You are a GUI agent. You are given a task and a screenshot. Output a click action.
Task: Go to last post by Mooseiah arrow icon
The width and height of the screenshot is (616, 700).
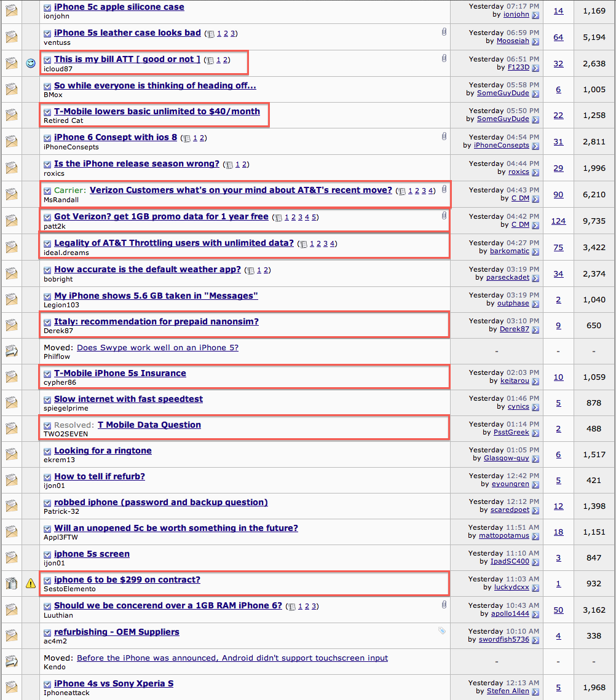pos(535,42)
